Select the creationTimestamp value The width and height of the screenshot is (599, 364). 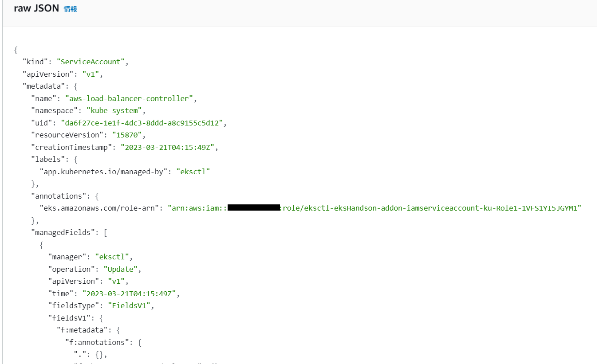(168, 147)
